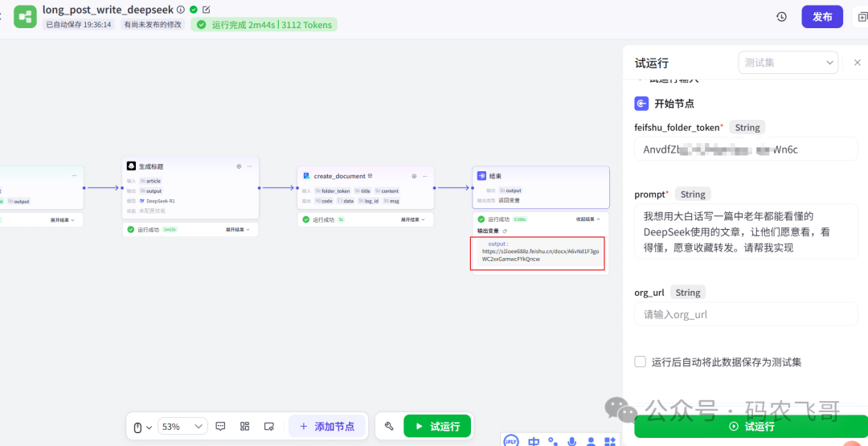Image resolution: width=868 pixels, height=446 pixels.
Task: Click the 开始节点 icon in test panel
Action: [641, 103]
